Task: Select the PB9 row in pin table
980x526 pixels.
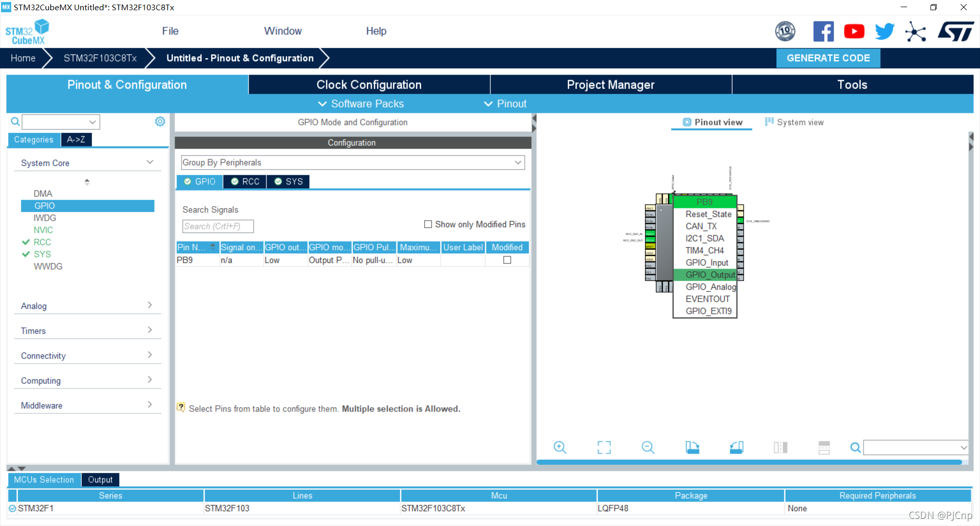Action: coord(352,260)
